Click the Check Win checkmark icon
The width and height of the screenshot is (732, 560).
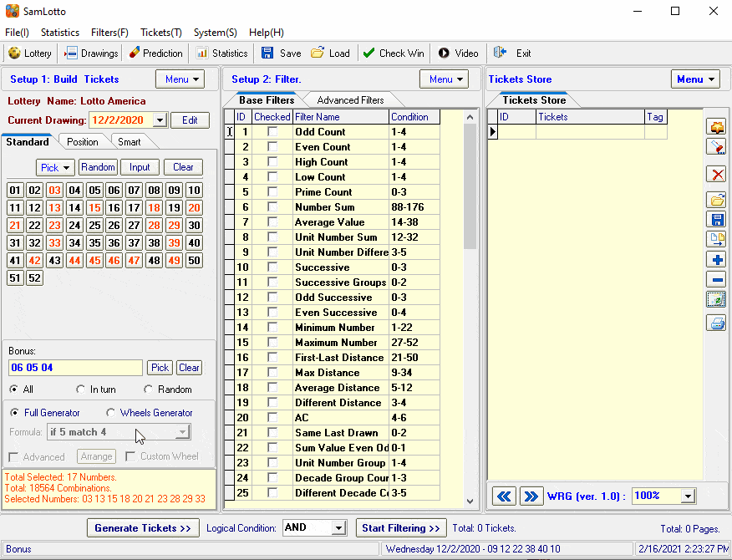click(x=369, y=53)
